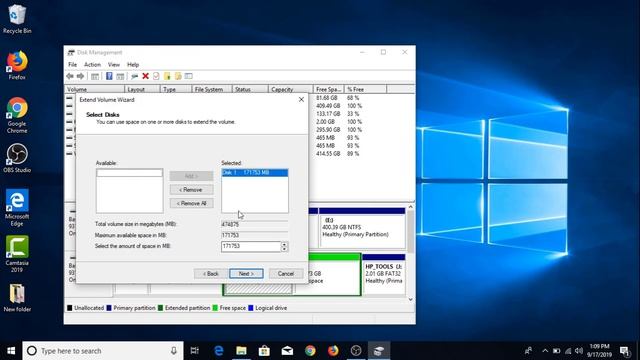Select Disk 1 171753 MB in the Selected list
640x360 pixels.
(x=255, y=173)
